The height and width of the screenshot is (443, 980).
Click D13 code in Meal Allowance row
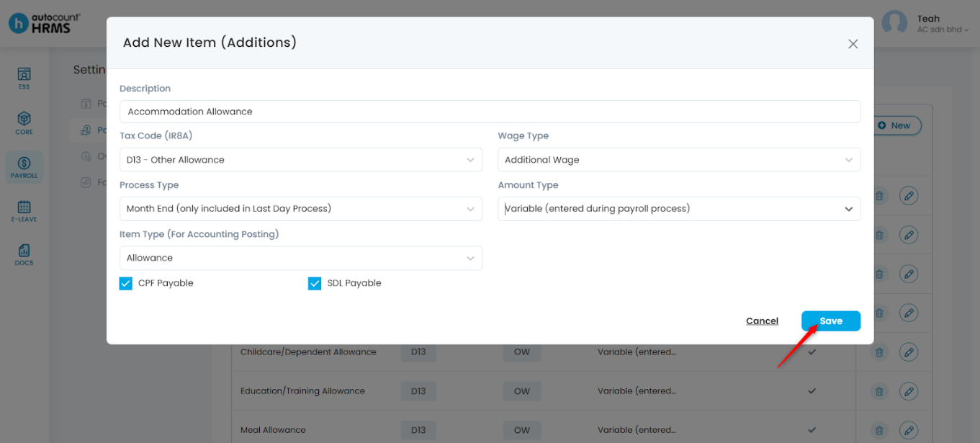[418, 430]
